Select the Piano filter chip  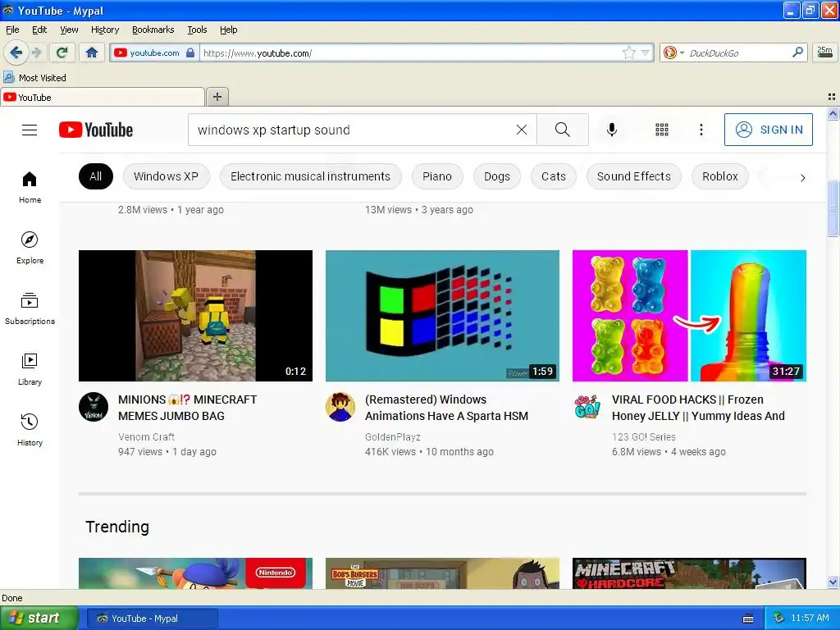[437, 176]
